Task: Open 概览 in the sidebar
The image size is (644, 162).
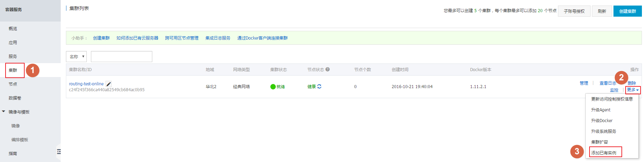Action: (x=13, y=28)
